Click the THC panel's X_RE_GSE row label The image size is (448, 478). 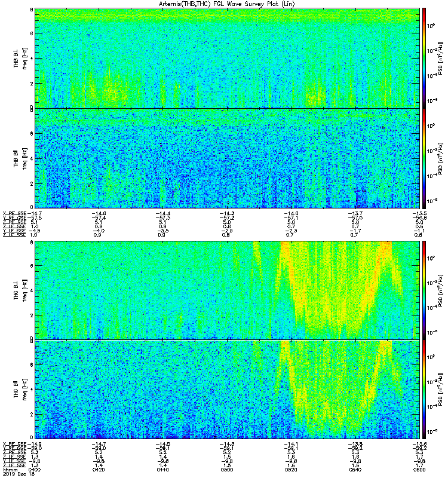pyautogui.click(x=14, y=444)
